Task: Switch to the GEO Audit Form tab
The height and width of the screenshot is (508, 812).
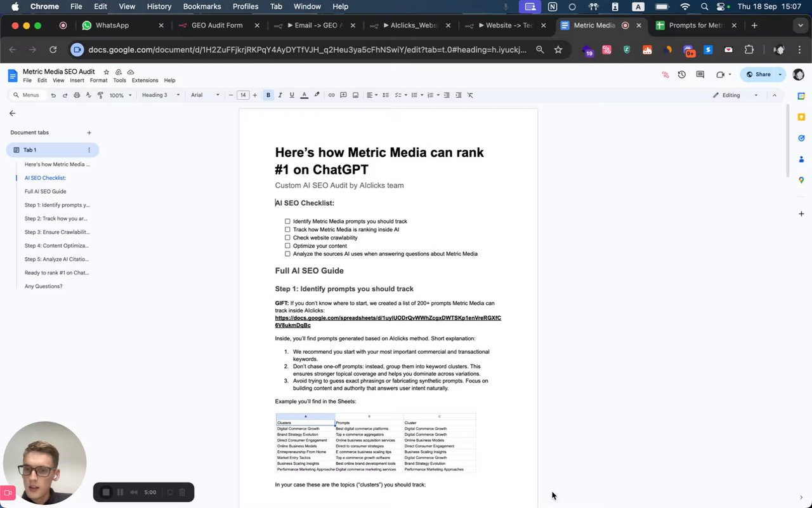Action: [218, 25]
